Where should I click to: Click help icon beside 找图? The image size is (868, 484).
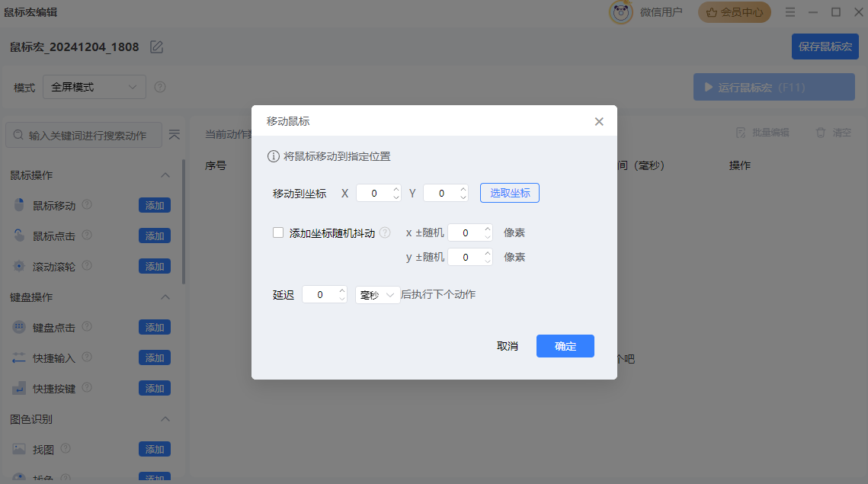[x=66, y=448]
